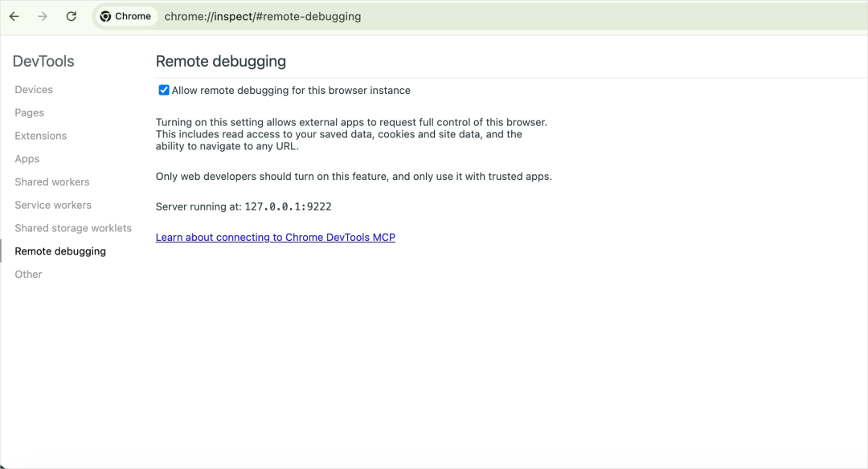Open Service workers in the sidebar
868x469 pixels.
53,205
